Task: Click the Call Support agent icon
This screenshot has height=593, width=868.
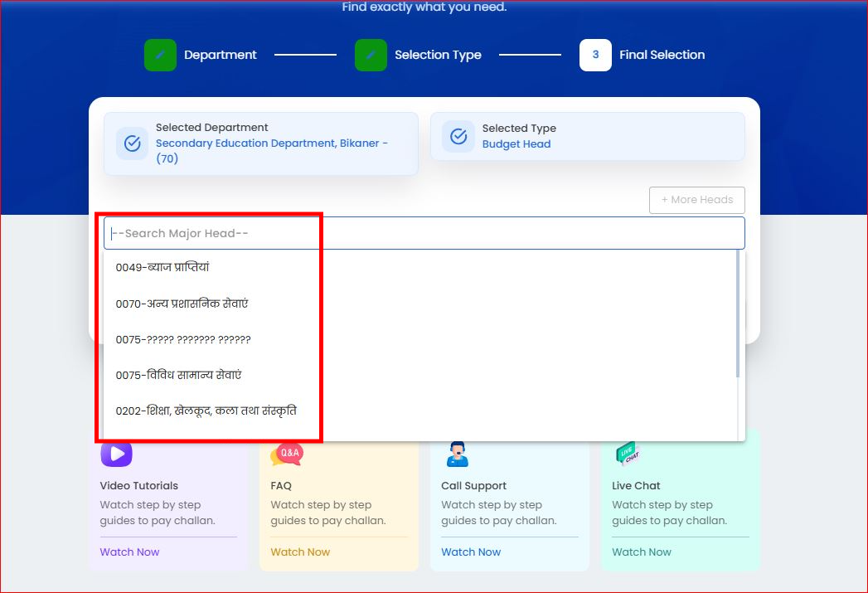Action: tap(458, 454)
